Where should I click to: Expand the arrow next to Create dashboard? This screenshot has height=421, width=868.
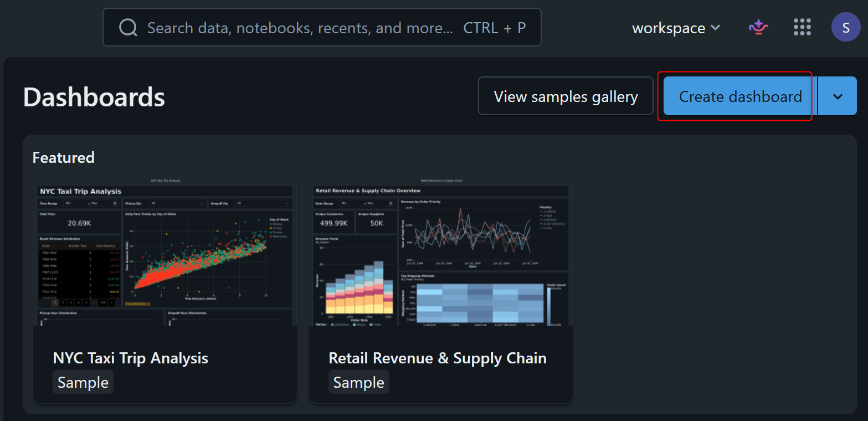coord(838,96)
